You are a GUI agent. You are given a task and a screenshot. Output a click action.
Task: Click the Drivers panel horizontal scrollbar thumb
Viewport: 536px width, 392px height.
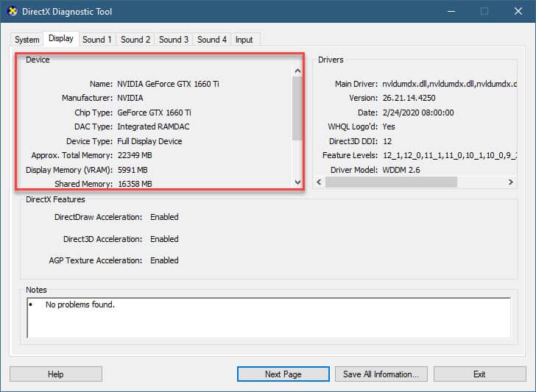(391, 182)
